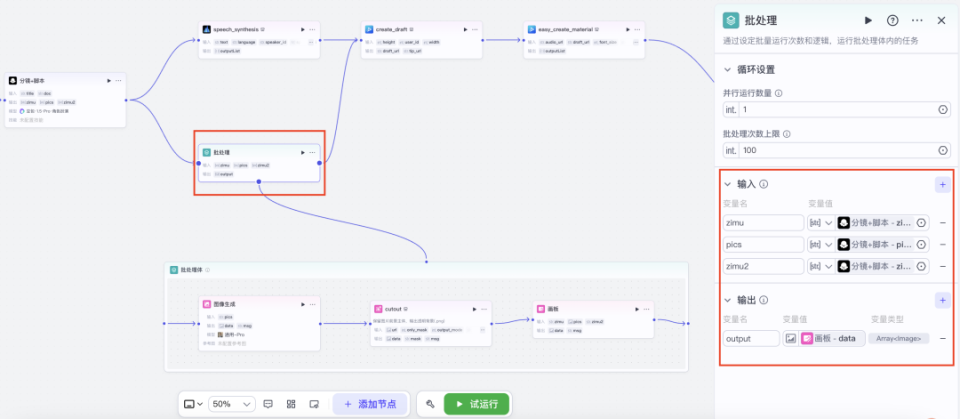
Task: Open more options in 批处理 panel header
Action: (917, 20)
